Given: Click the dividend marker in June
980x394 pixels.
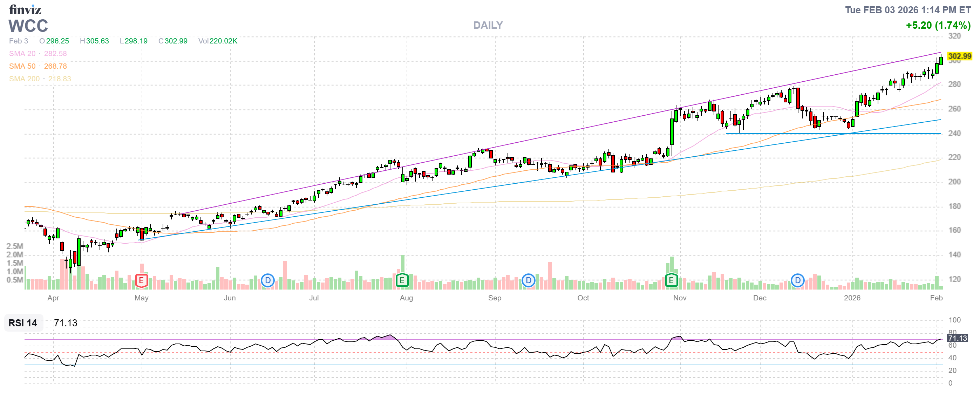Looking at the screenshot, I should 268,281.
